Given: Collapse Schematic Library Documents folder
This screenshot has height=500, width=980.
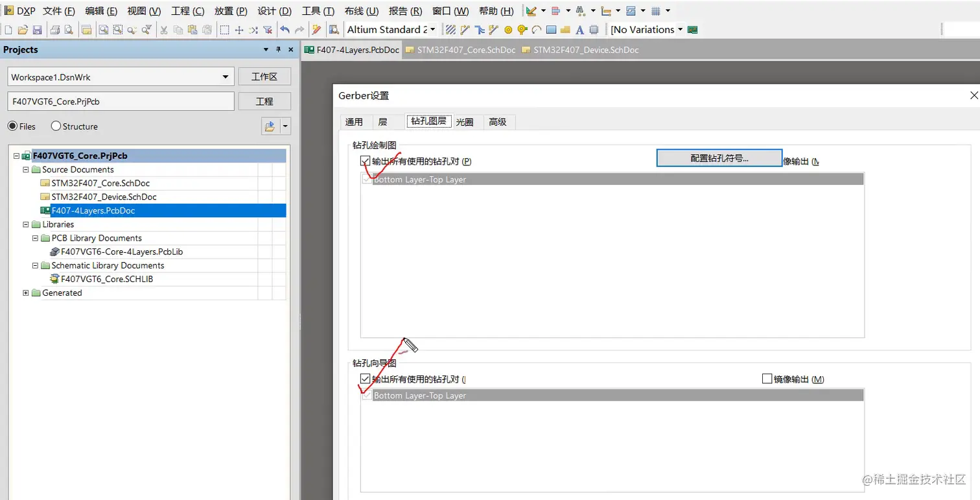Looking at the screenshot, I should [36, 266].
